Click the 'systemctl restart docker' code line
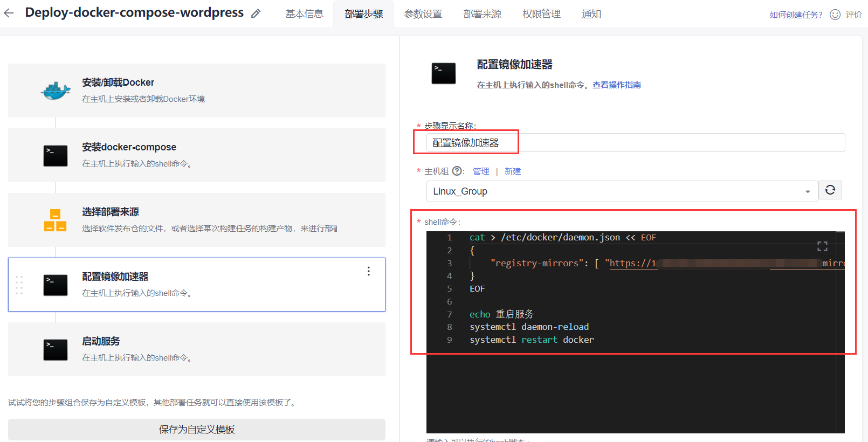 point(532,340)
